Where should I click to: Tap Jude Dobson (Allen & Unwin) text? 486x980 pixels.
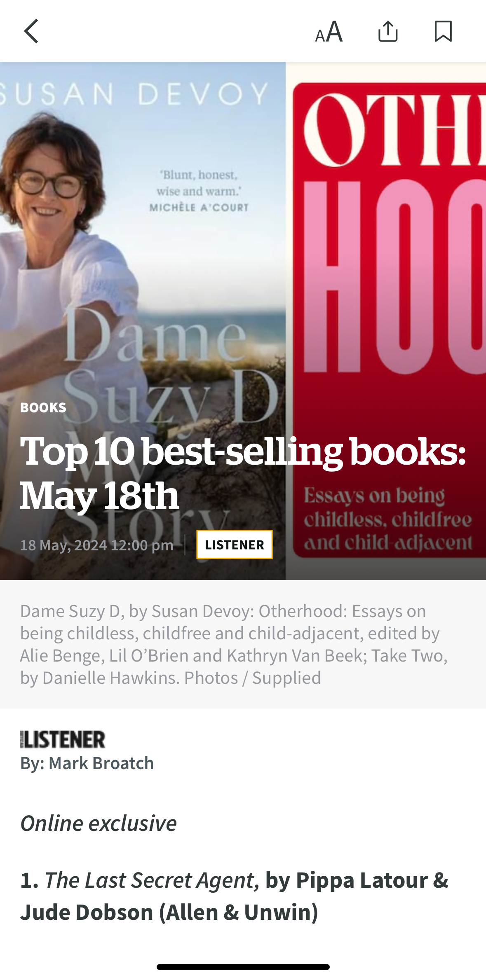(169, 912)
